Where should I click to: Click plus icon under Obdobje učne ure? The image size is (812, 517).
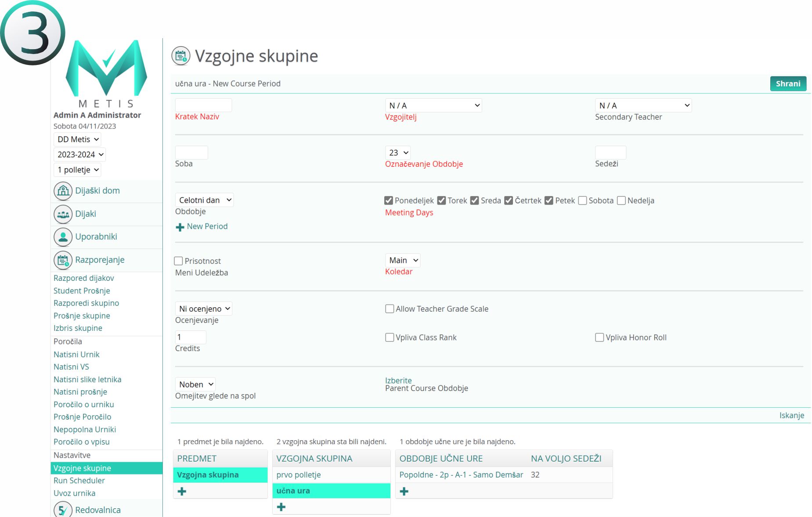[x=404, y=492]
